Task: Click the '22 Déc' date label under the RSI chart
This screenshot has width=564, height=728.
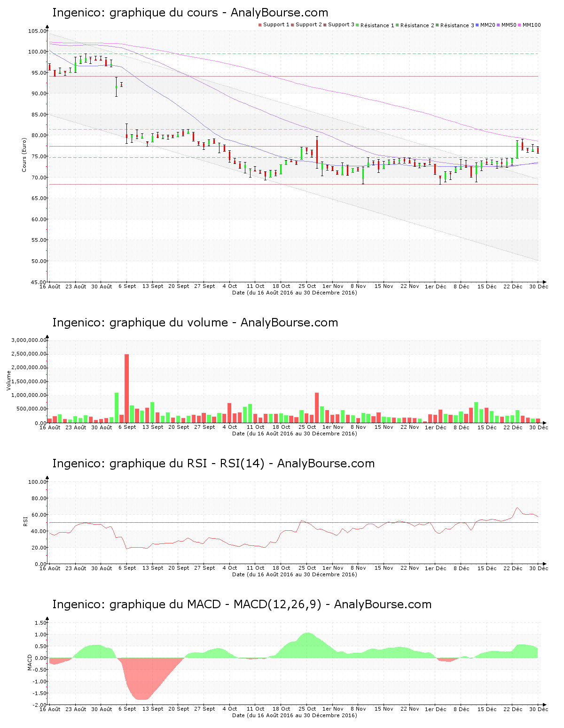Action: [513, 568]
